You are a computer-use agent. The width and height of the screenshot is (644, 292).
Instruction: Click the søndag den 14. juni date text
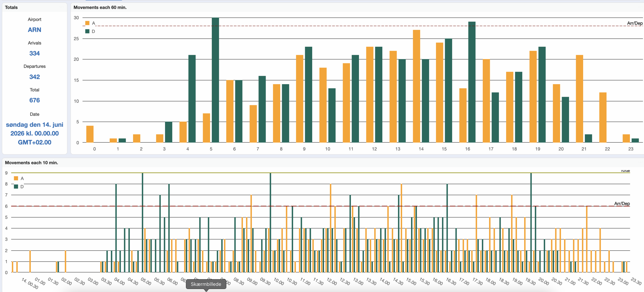[34, 125]
